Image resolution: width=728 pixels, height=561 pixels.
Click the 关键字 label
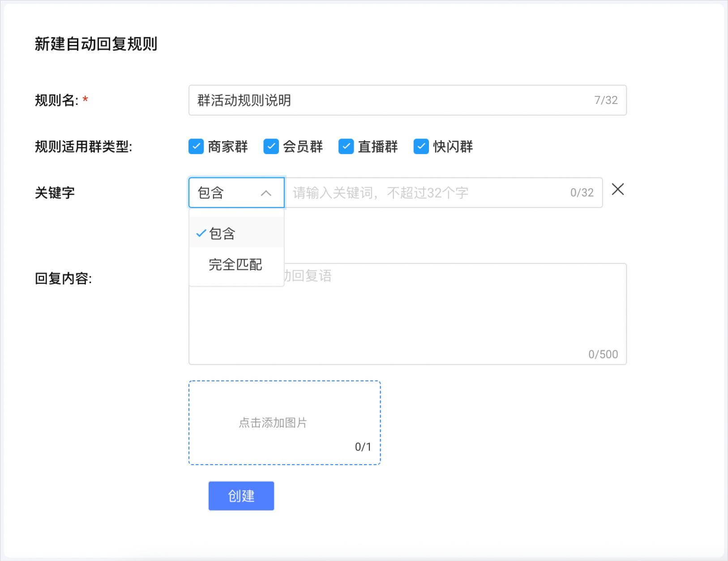(55, 193)
